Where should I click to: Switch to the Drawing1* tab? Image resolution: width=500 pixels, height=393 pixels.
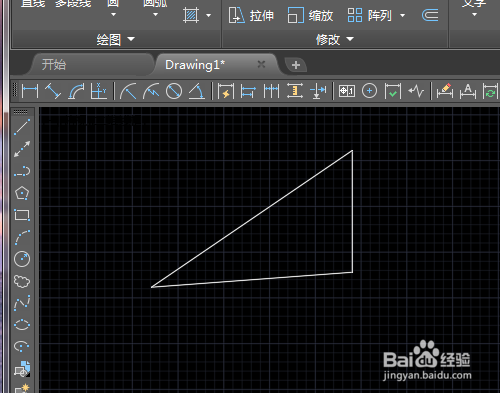point(195,64)
